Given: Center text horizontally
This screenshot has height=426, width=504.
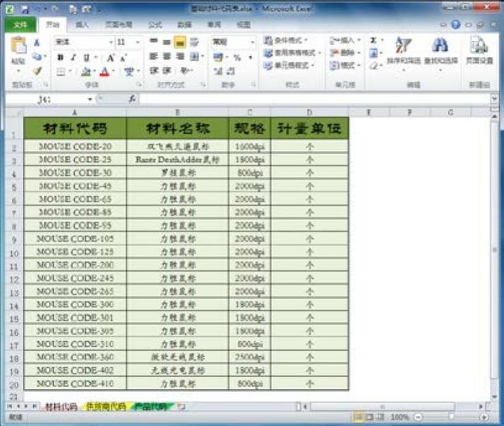Looking at the screenshot, I should tap(167, 56).
